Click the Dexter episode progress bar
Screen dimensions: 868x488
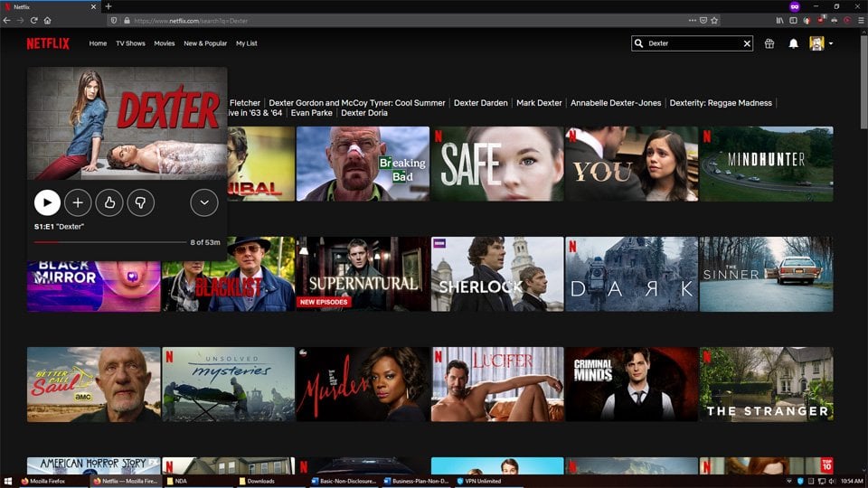[x=108, y=242]
